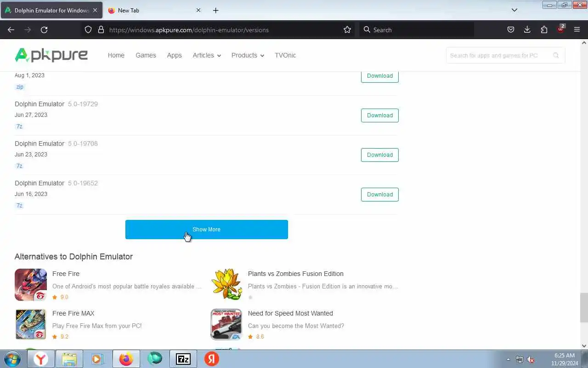Open the TVOnic nav item
The height and width of the screenshot is (368, 588).
(x=285, y=55)
